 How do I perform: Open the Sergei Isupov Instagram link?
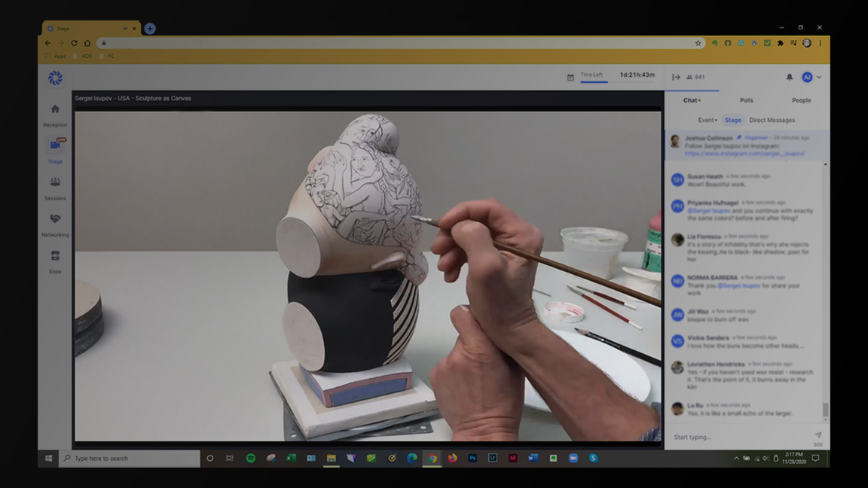click(744, 154)
